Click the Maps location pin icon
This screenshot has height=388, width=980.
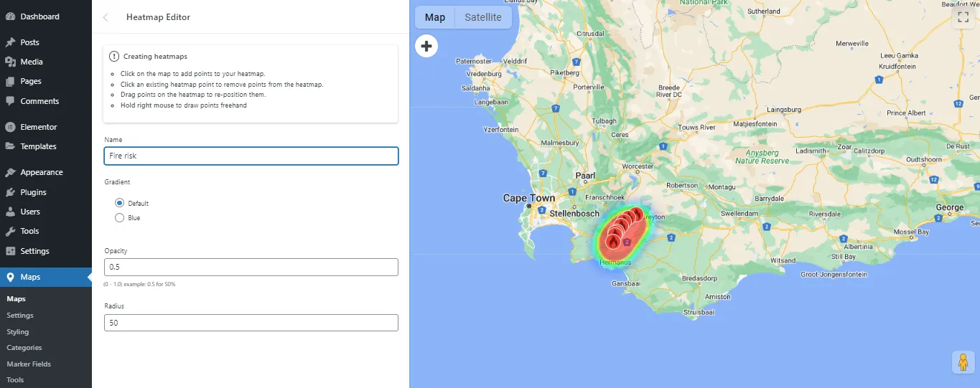coord(10,277)
